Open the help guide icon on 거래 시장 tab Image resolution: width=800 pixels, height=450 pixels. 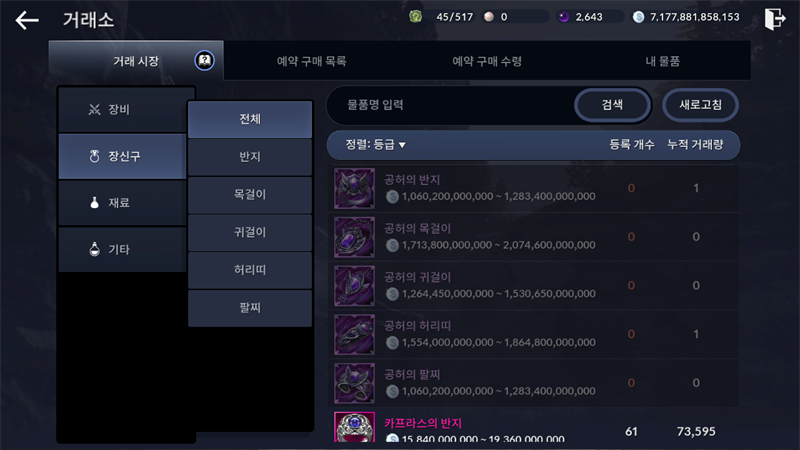pos(205,61)
